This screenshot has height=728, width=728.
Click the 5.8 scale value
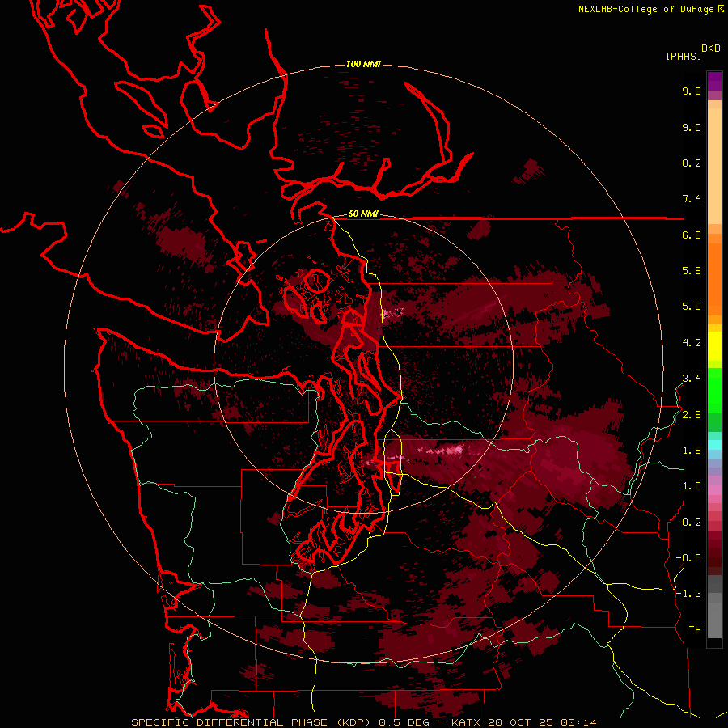(692, 271)
